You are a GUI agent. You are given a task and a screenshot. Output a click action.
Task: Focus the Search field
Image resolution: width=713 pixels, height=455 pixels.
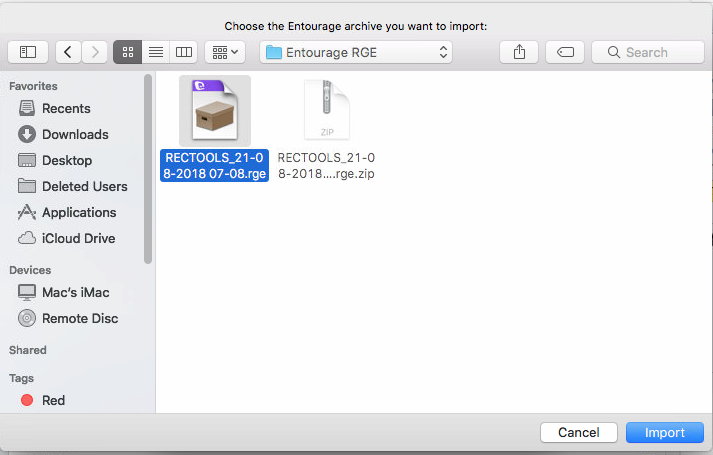648,52
